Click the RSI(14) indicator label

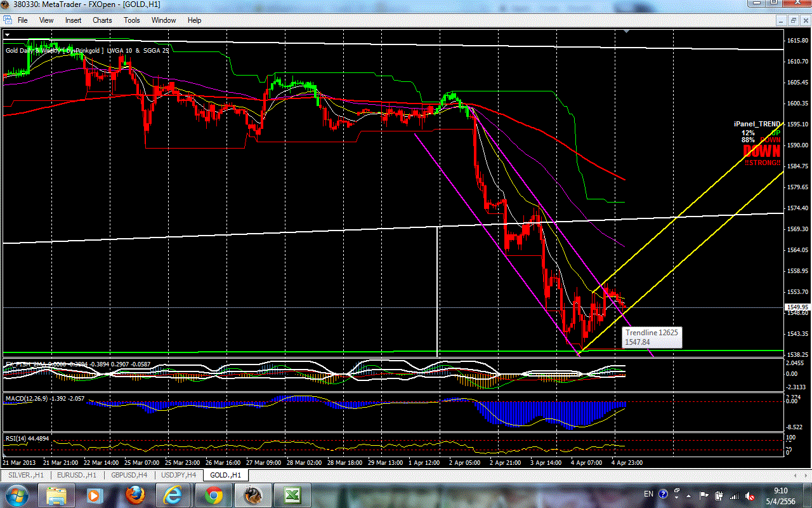pos(27,438)
